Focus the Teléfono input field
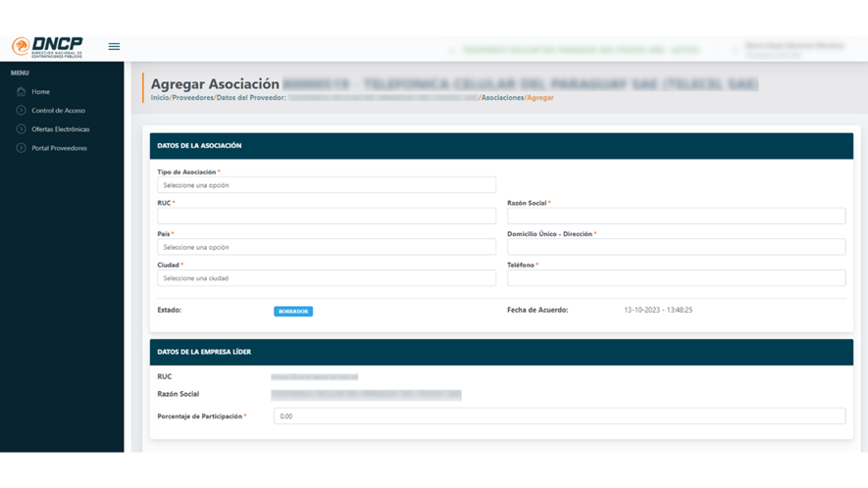 point(677,278)
